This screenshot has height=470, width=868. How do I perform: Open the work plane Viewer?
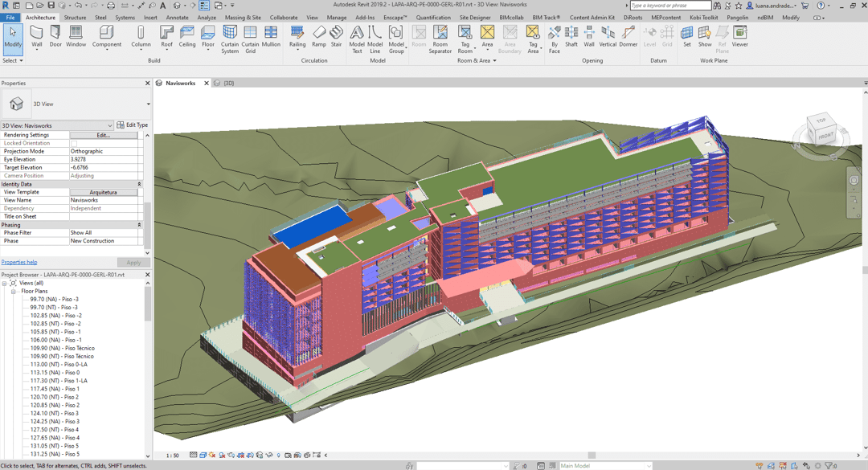(739, 36)
